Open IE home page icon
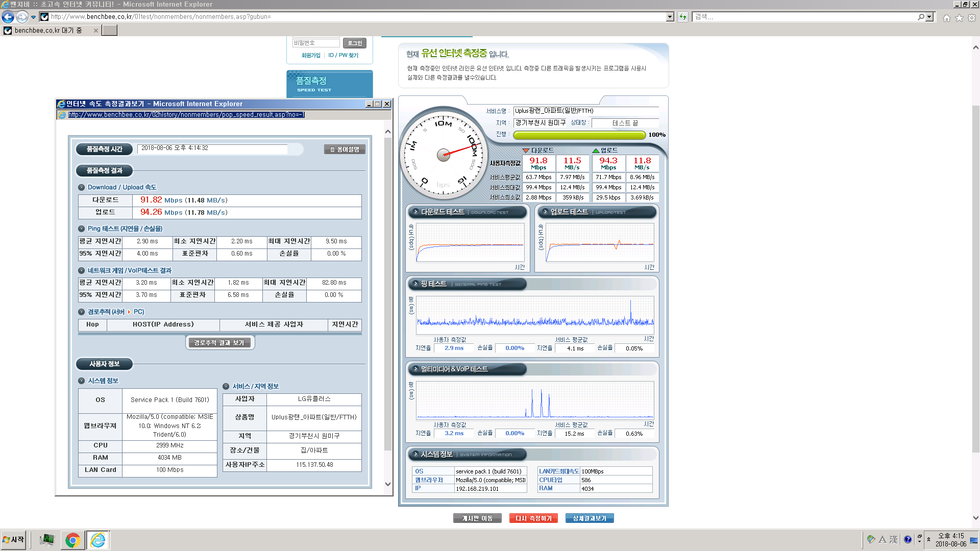The height and width of the screenshot is (551, 980). pos(947,18)
